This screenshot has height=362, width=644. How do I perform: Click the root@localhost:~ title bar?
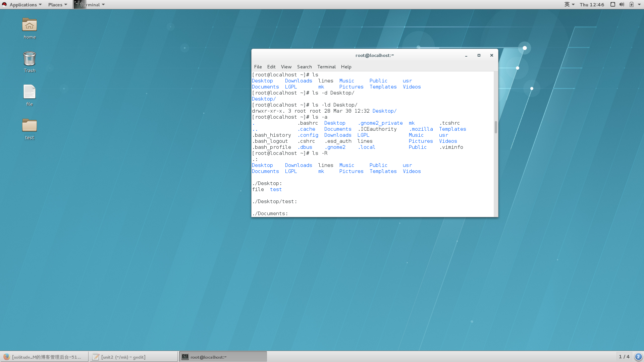tap(374, 55)
